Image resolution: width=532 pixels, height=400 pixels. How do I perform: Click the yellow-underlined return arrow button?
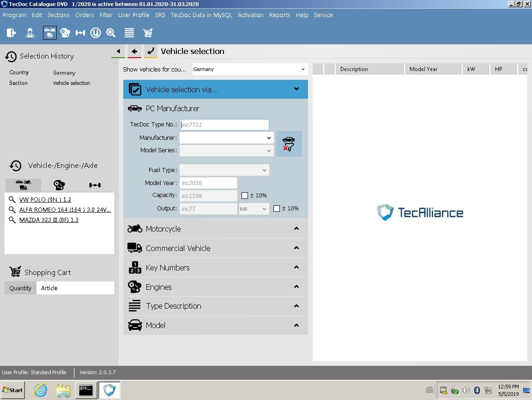click(x=150, y=51)
